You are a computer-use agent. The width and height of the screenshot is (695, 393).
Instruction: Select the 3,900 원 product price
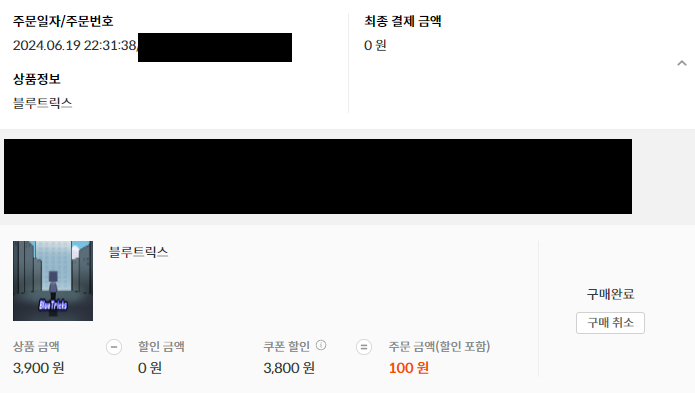pos(39,368)
